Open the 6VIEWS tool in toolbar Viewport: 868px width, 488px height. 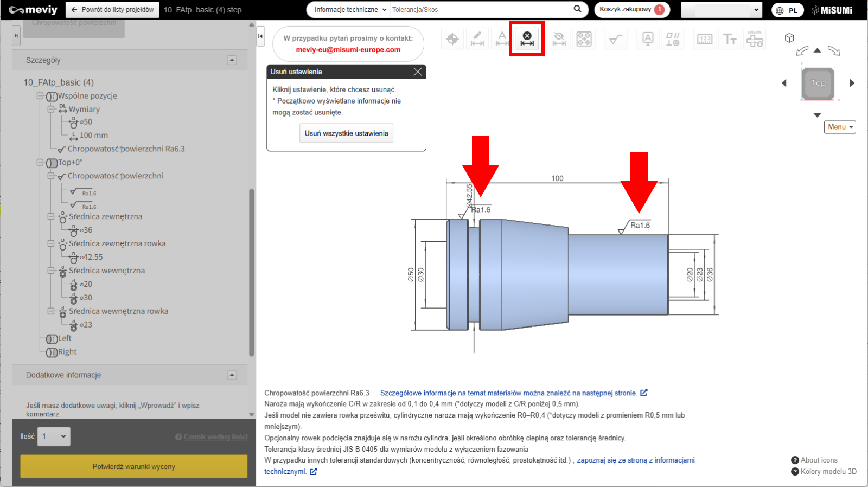point(755,39)
